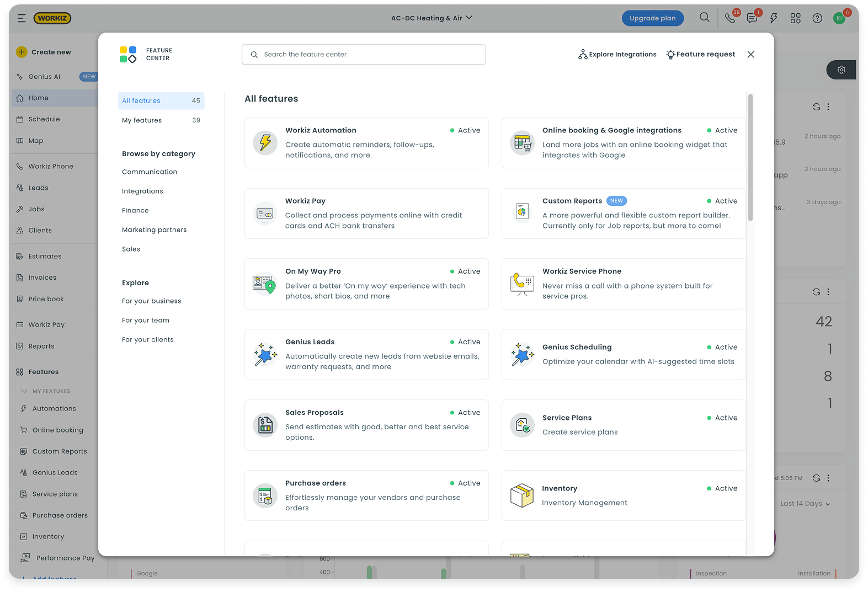This screenshot has width=868, height=592.
Task: Open the Workiz Pay feature card
Action: [x=366, y=214]
